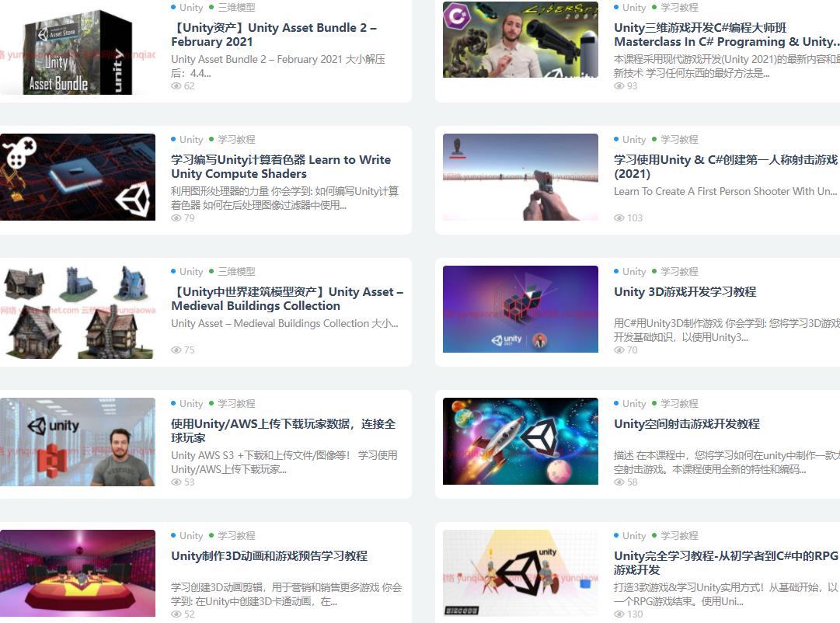The image size is (840, 623).
Task: Click the eye icon showing 53 views
Action: [176, 482]
